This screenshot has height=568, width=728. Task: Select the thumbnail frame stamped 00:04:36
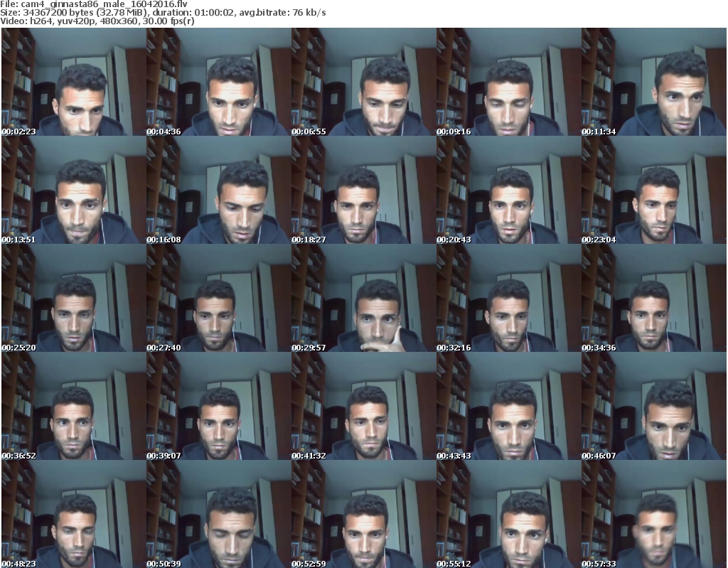click(x=219, y=82)
